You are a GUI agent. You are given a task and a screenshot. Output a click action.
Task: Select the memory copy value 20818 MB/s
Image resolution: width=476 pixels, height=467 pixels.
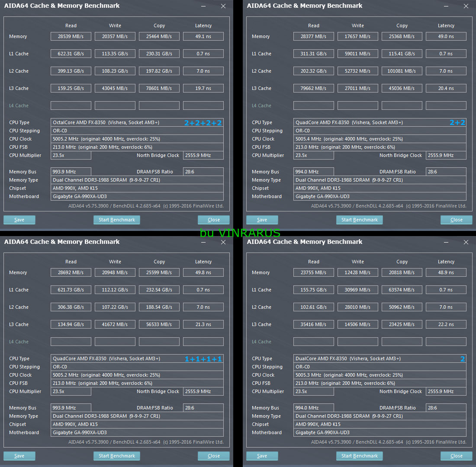(x=402, y=272)
